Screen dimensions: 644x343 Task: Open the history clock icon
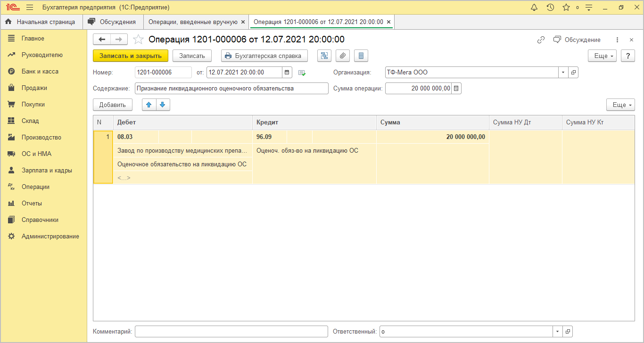[x=550, y=8]
